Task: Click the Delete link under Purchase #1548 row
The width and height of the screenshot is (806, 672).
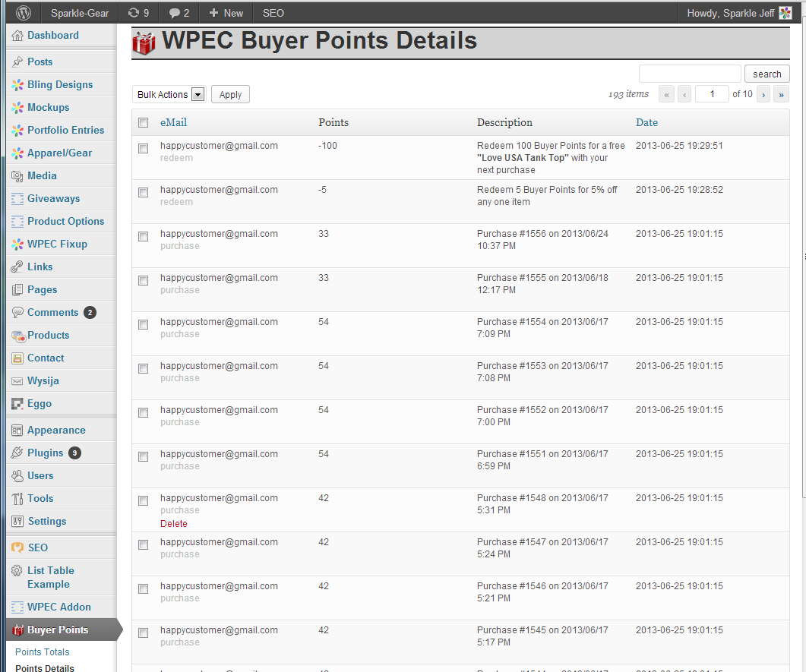Action: (x=174, y=524)
